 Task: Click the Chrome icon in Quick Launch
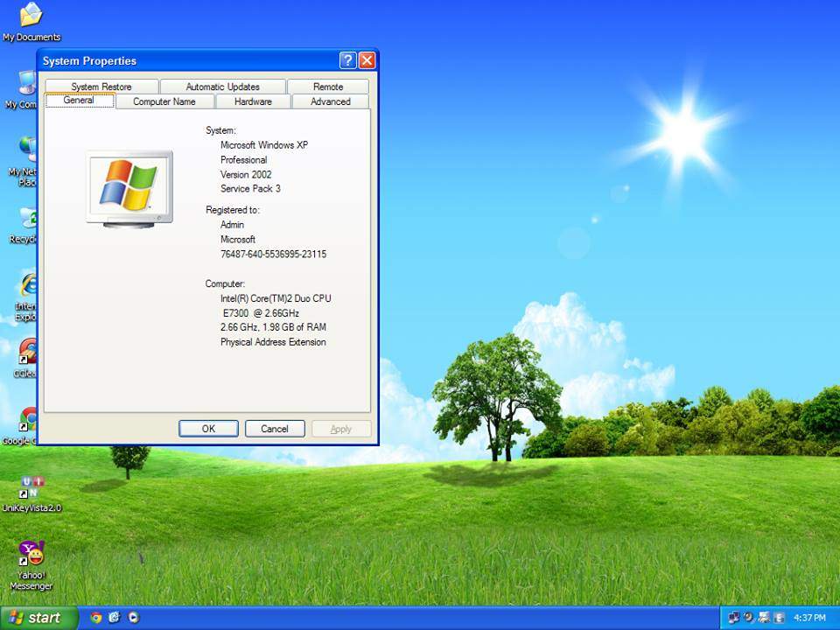click(x=96, y=618)
